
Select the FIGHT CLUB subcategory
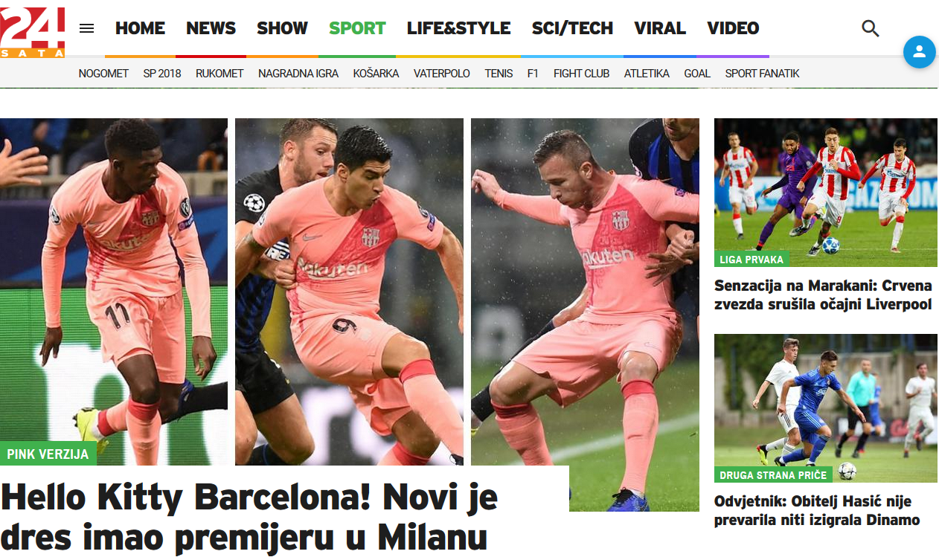click(581, 74)
